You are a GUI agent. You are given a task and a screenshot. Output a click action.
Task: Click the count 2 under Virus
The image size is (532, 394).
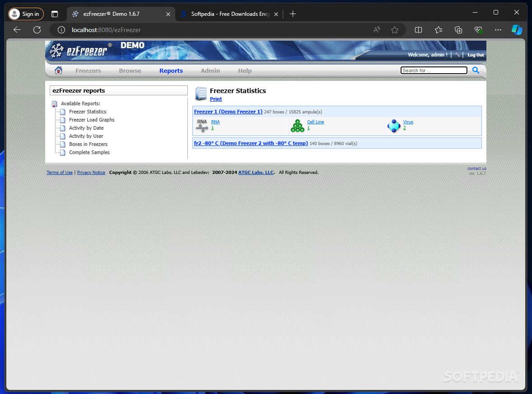click(405, 128)
